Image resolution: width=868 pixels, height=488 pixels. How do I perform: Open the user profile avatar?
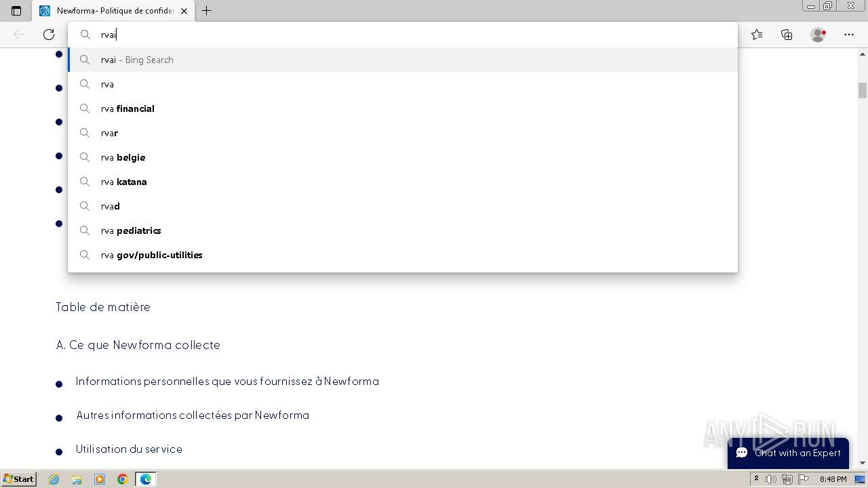(x=818, y=35)
